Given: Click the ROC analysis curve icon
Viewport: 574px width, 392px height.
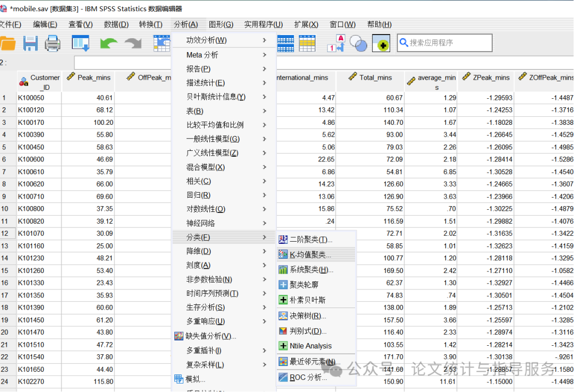Looking at the screenshot, I should 283,377.
